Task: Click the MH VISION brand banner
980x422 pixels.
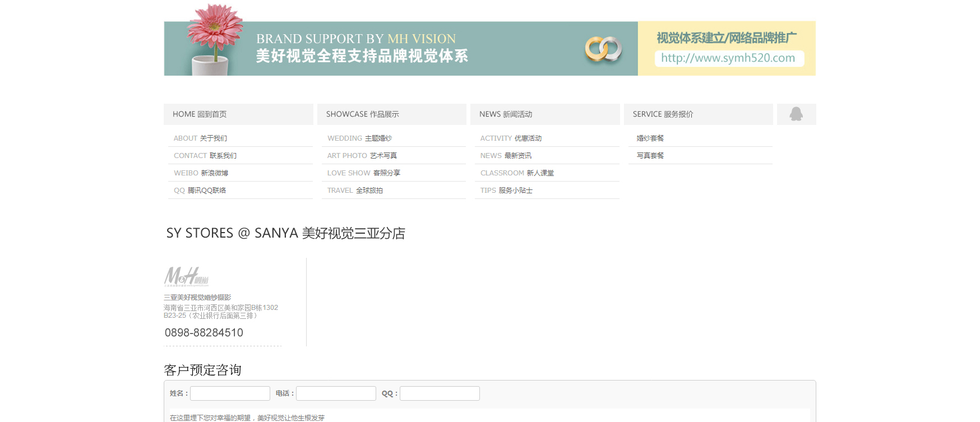Action: tap(401, 48)
